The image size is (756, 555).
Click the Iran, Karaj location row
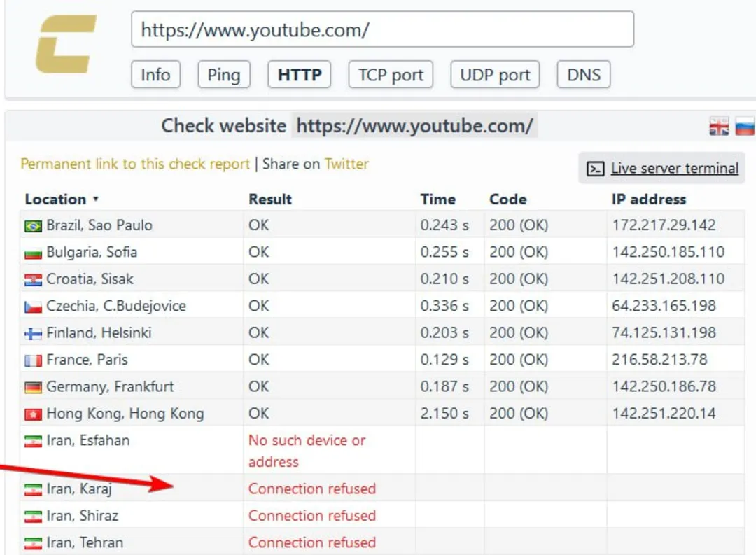(x=79, y=489)
